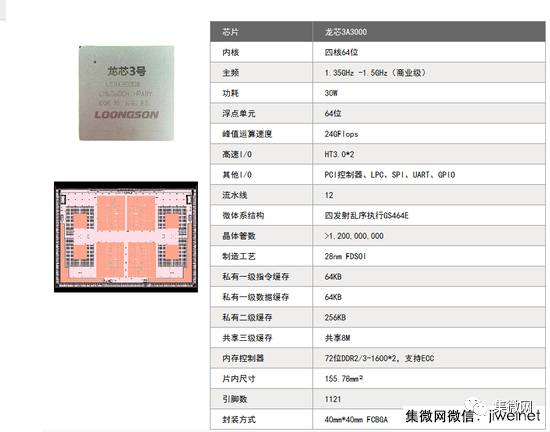The width and height of the screenshot is (550, 432).
Task: Click the 28nm FDSOI value cell
Action: click(429, 256)
